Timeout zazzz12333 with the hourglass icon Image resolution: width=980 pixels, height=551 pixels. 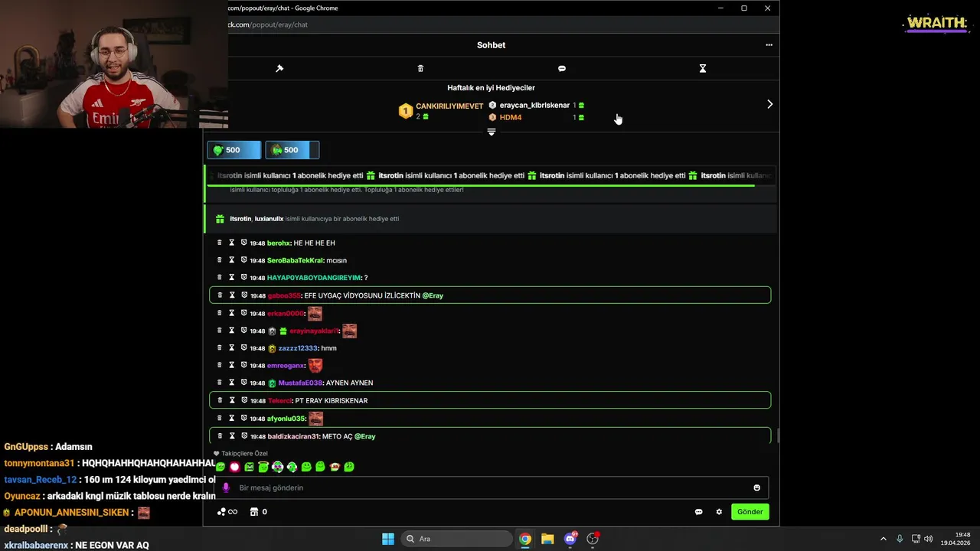coord(231,347)
